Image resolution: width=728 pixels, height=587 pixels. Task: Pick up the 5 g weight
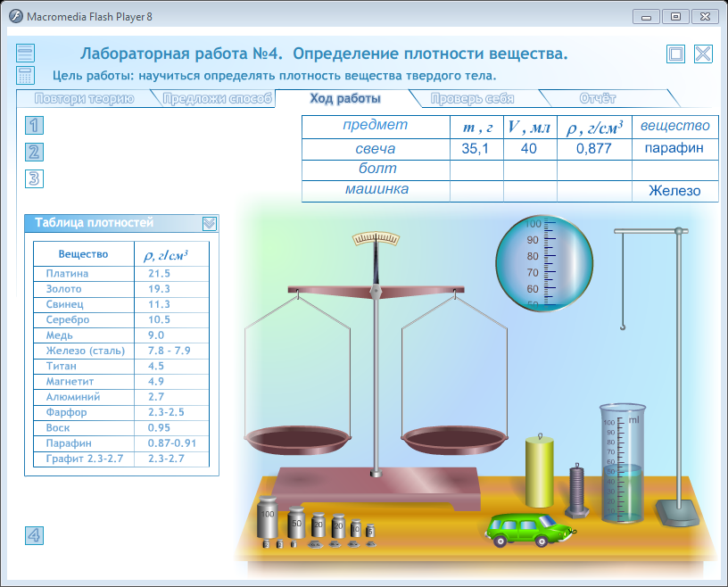[370, 530]
